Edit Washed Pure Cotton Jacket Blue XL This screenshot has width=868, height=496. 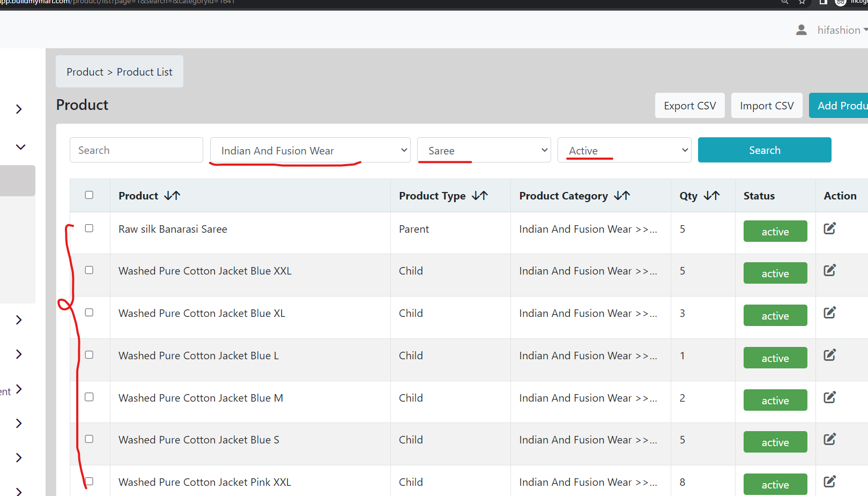pos(829,313)
